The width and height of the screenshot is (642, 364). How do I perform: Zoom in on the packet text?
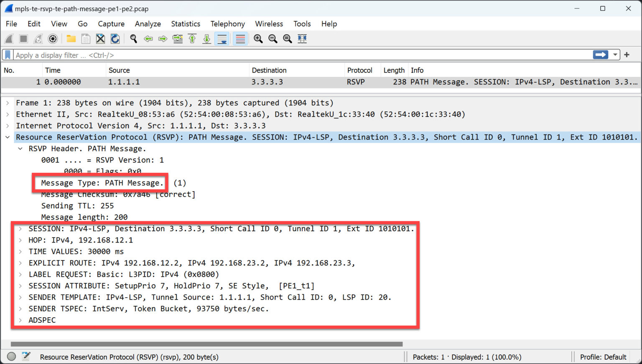click(x=258, y=39)
